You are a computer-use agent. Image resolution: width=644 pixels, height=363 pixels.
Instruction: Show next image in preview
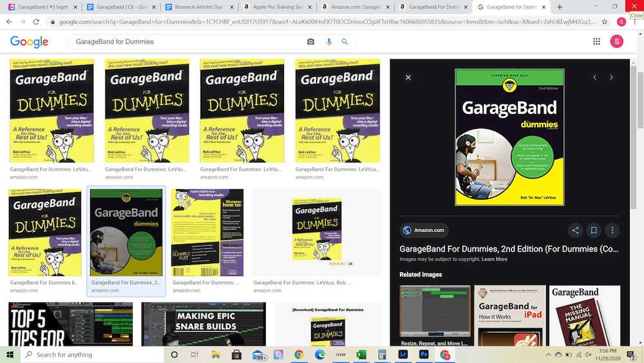click(611, 77)
